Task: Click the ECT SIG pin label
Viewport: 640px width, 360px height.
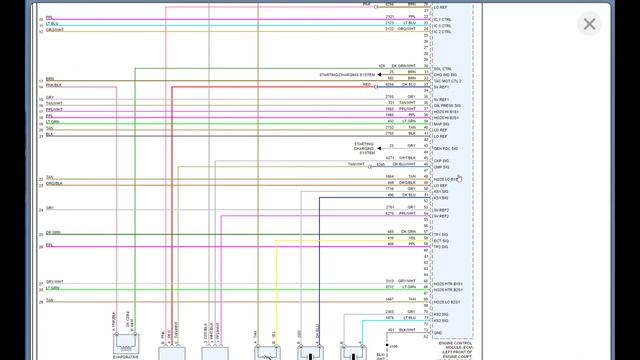Action: point(441,241)
